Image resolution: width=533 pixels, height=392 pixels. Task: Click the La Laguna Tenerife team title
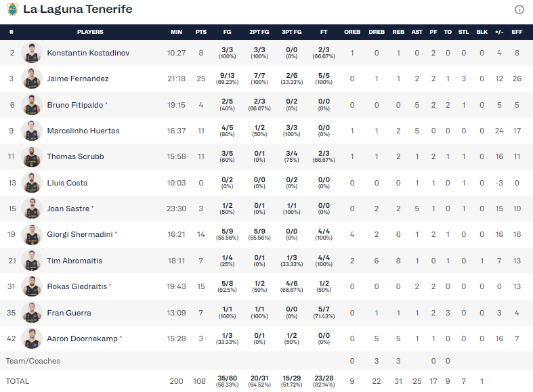(78, 9)
